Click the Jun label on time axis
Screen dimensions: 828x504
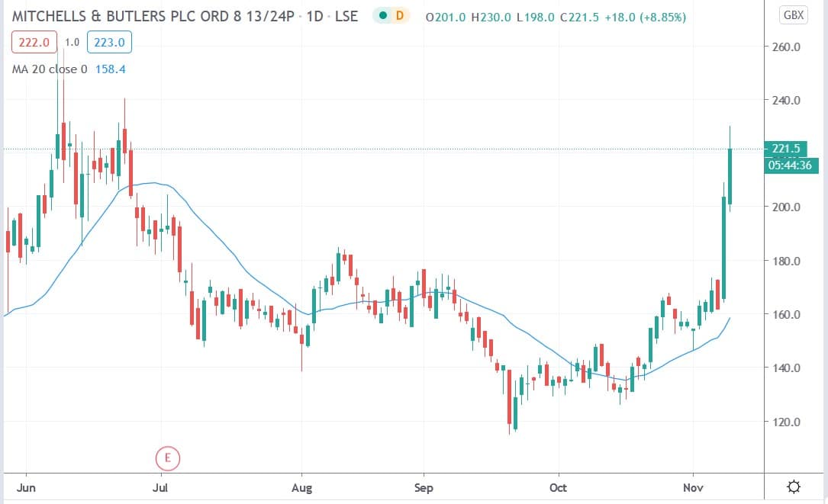click(x=26, y=487)
